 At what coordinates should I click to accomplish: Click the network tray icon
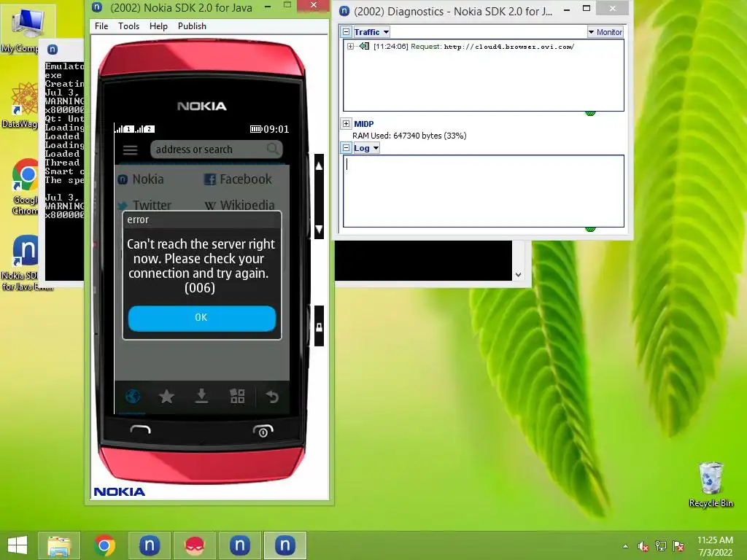point(661,546)
